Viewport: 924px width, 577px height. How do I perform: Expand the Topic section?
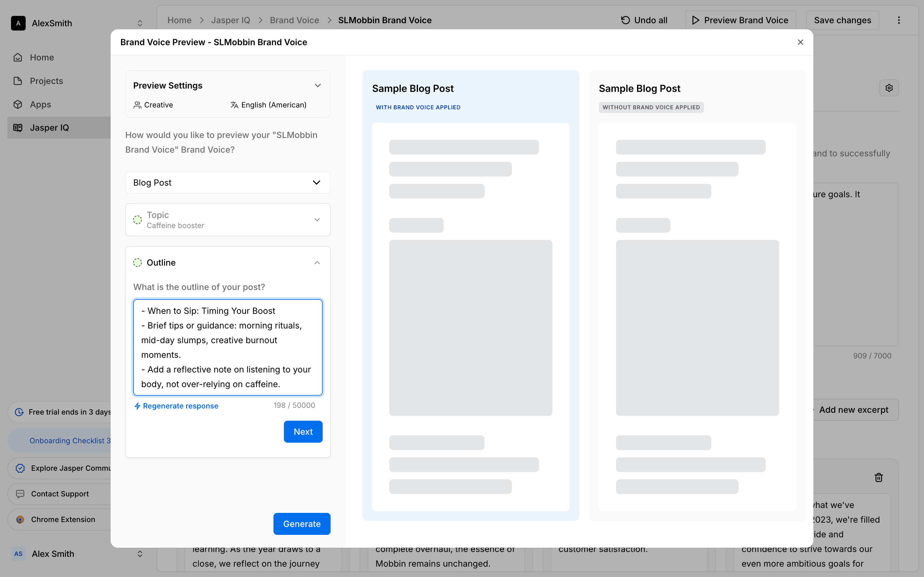point(317,220)
